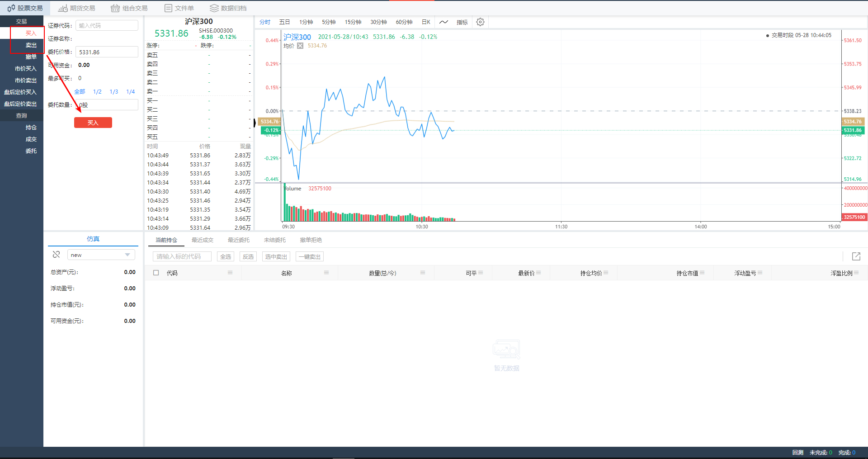
Task: Open the 名称 column menu icon
Action: click(326, 273)
